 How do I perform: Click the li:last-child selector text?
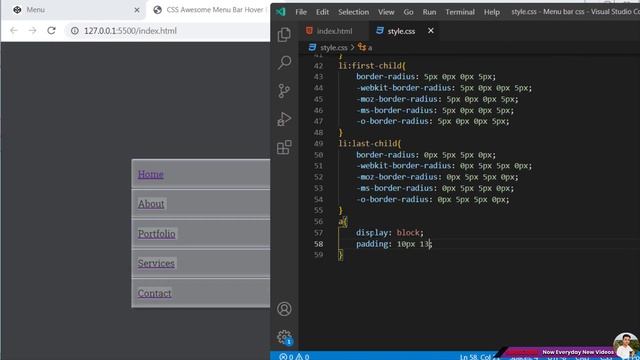[x=369, y=144]
